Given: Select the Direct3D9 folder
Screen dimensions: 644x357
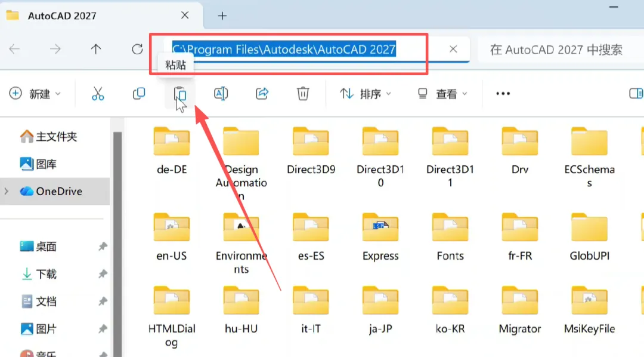Looking at the screenshot, I should click(x=311, y=151).
